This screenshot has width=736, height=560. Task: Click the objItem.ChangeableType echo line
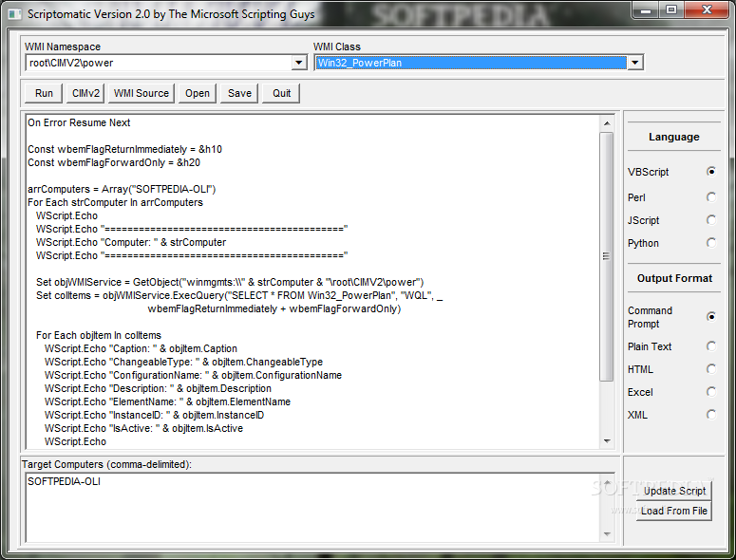click(x=183, y=362)
